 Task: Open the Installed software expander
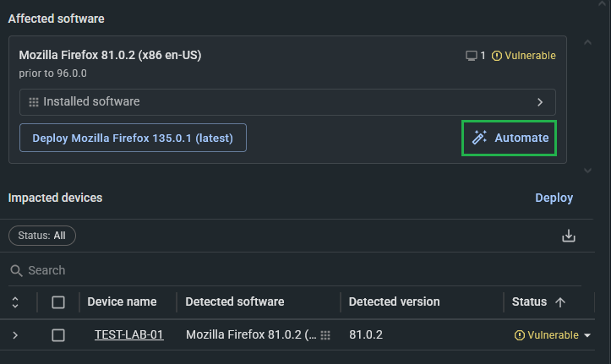tap(287, 102)
